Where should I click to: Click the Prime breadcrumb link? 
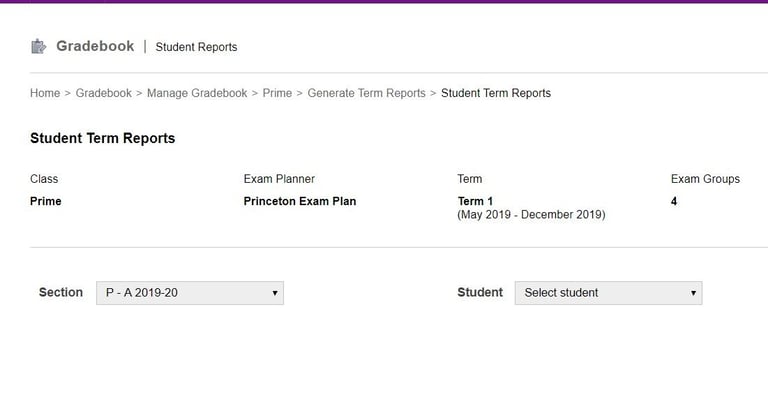[x=277, y=93]
